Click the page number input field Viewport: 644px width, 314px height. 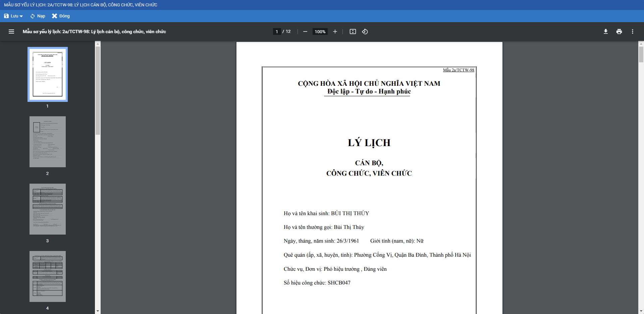(277, 32)
